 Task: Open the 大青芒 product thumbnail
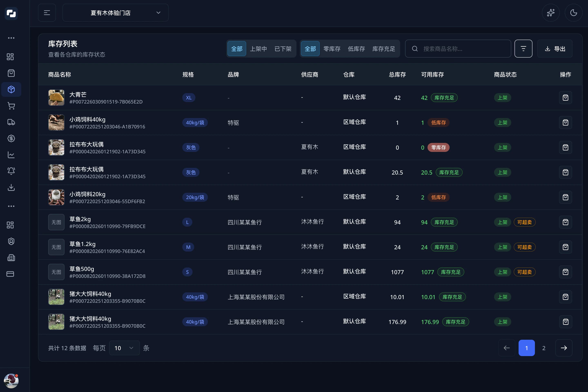click(56, 98)
